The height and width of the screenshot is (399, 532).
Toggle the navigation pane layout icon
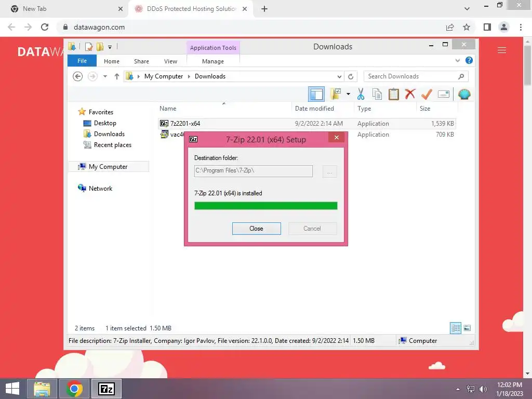[x=316, y=94]
